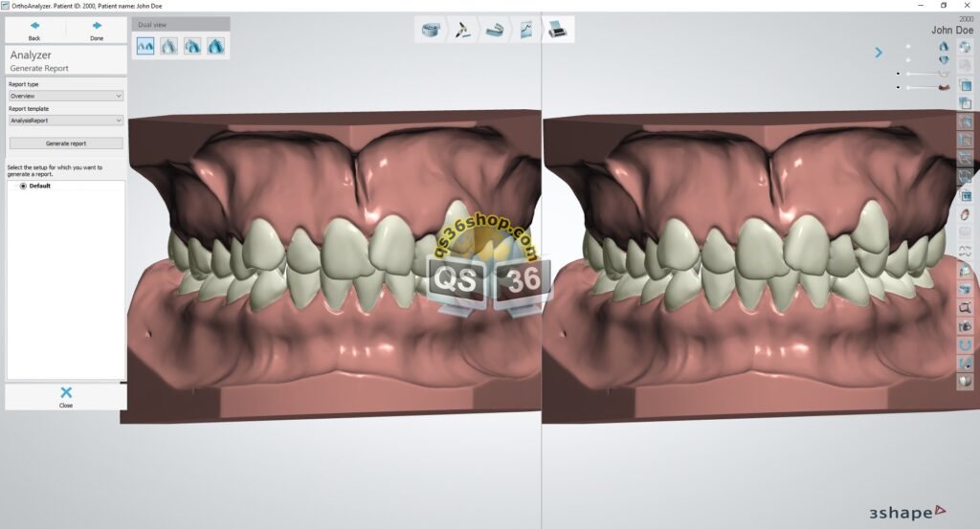
Task: Adjust the upper jaw transparency slider
Action: (x=924, y=74)
